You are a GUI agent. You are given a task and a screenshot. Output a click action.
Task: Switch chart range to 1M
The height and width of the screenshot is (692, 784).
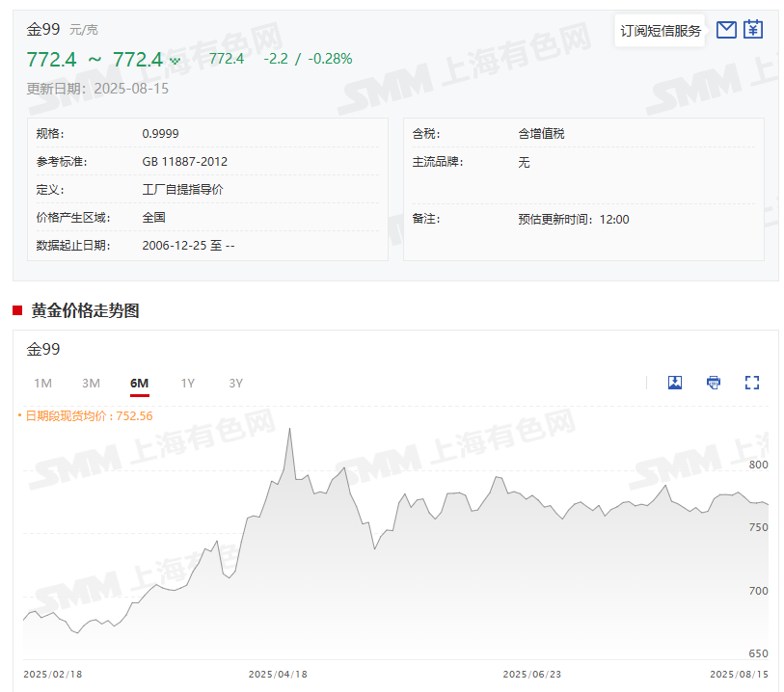point(42,384)
